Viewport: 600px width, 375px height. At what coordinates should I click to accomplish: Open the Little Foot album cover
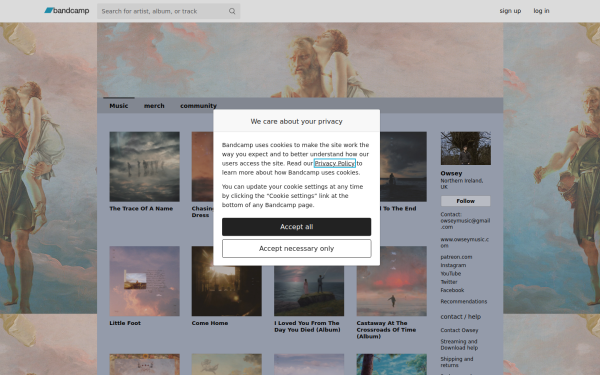[144, 281]
